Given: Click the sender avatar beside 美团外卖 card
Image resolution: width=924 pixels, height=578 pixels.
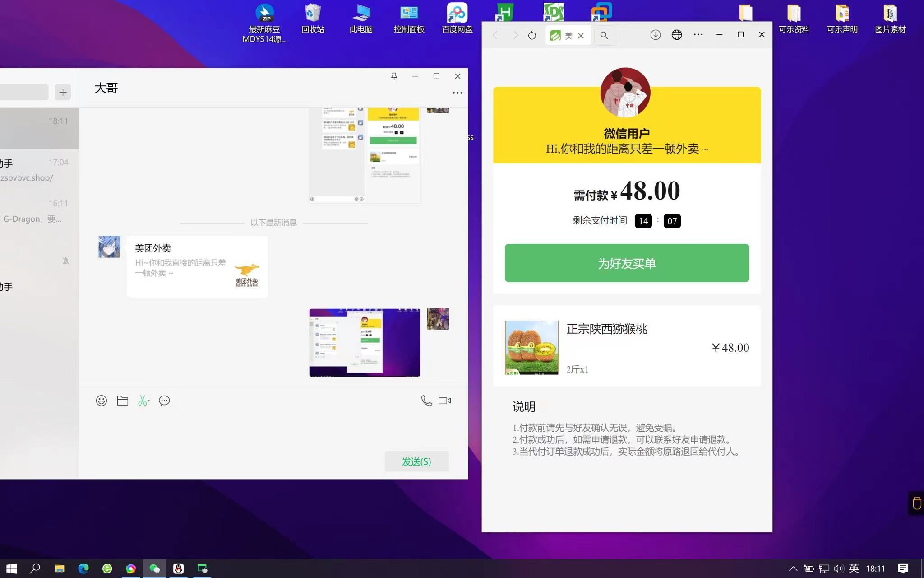Looking at the screenshot, I should tap(110, 247).
